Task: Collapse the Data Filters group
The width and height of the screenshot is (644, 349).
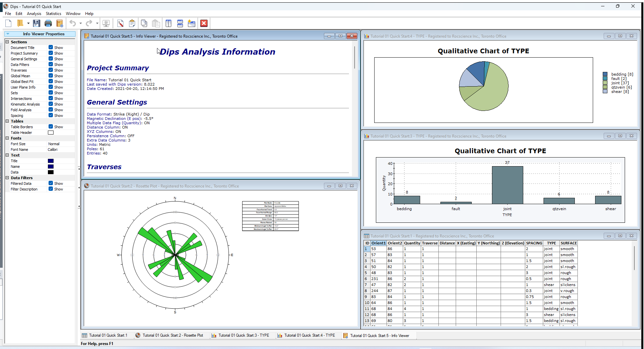Action: coord(7,178)
